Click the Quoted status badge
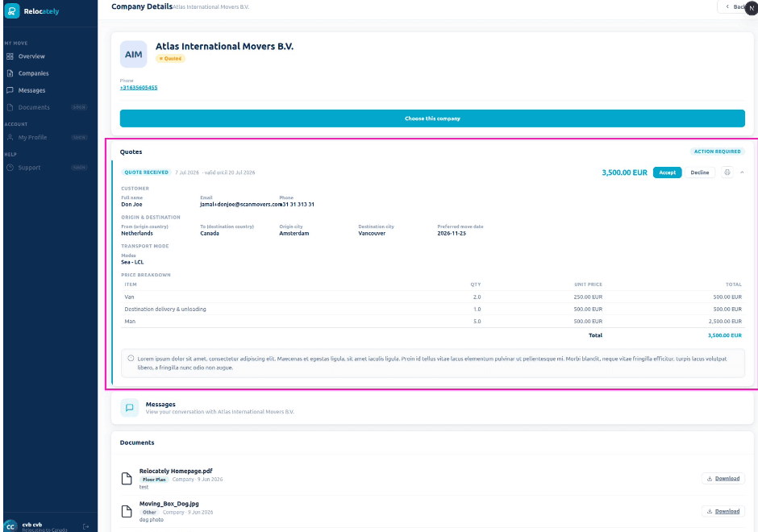This screenshot has width=758, height=532. (170, 59)
